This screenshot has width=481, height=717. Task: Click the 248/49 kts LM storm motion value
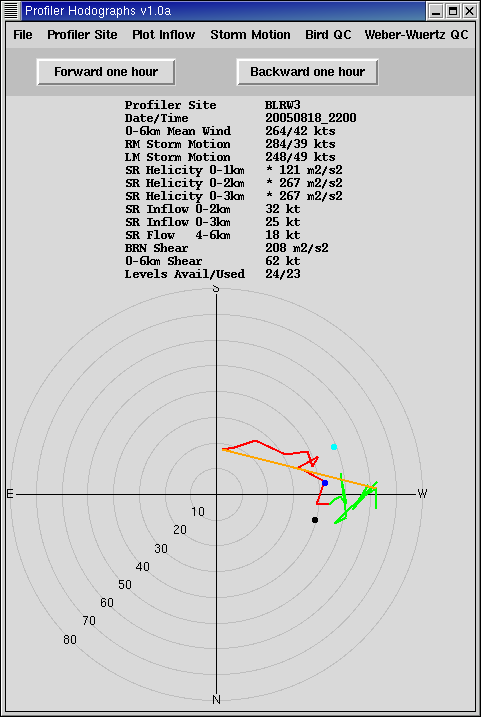point(300,157)
